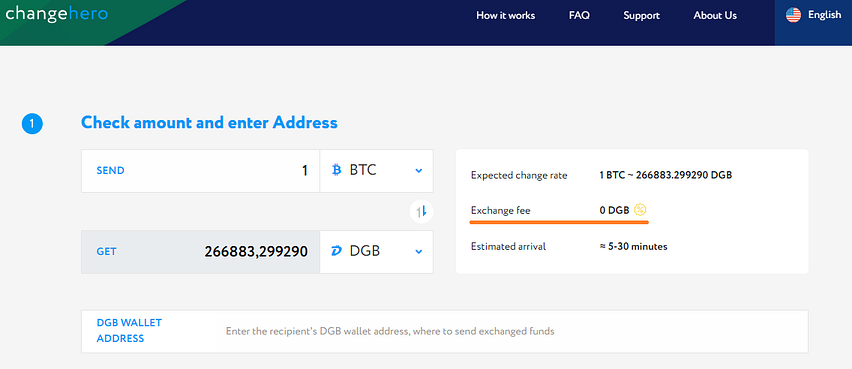Click the SEND amount input field
Image resolution: width=852 pixels, height=369 pixels.
(201, 171)
